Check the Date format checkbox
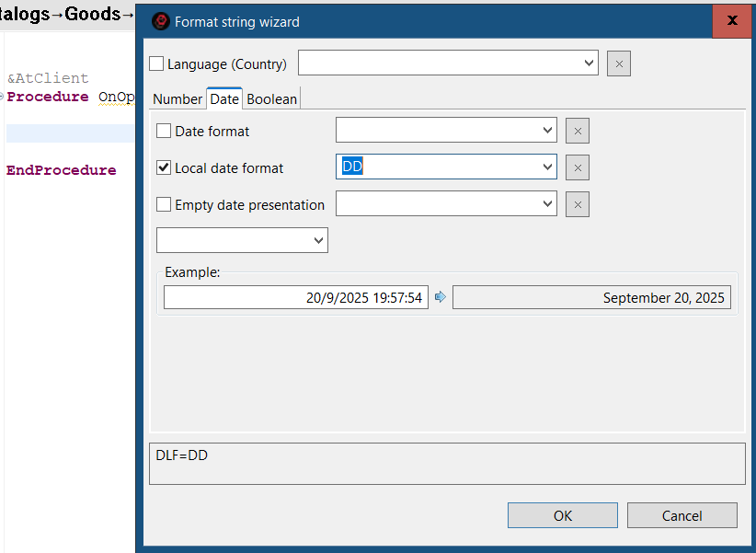The width and height of the screenshot is (756, 553). click(165, 131)
